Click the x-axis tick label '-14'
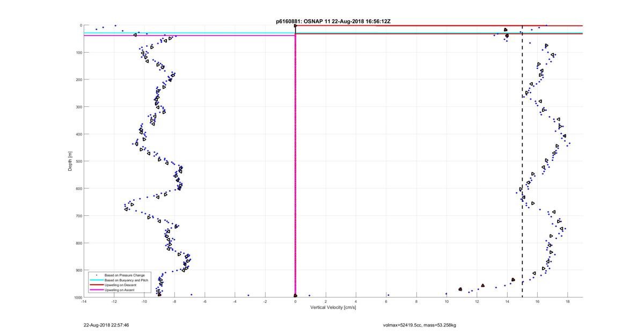644x334 pixels. (84, 301)
